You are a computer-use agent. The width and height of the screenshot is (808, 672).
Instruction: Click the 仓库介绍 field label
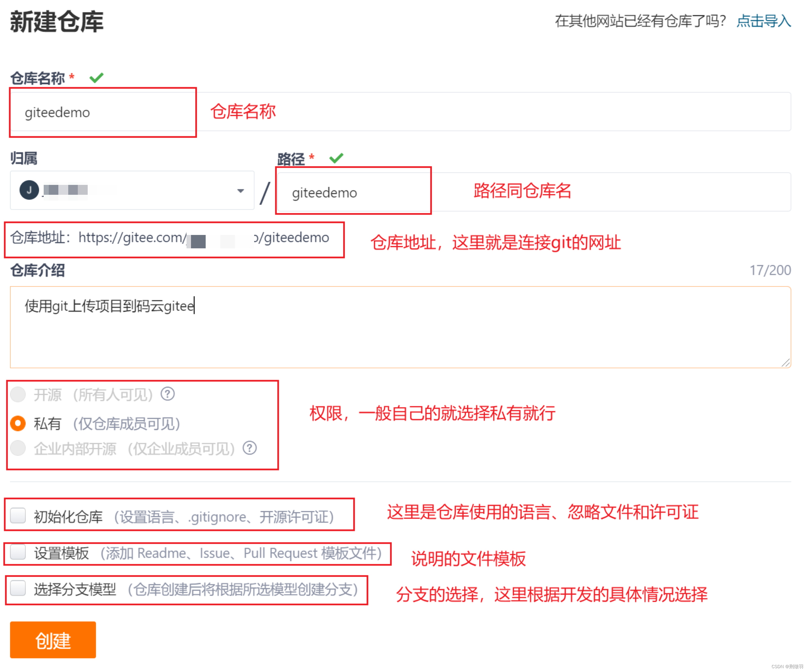[x=37, y=270]
